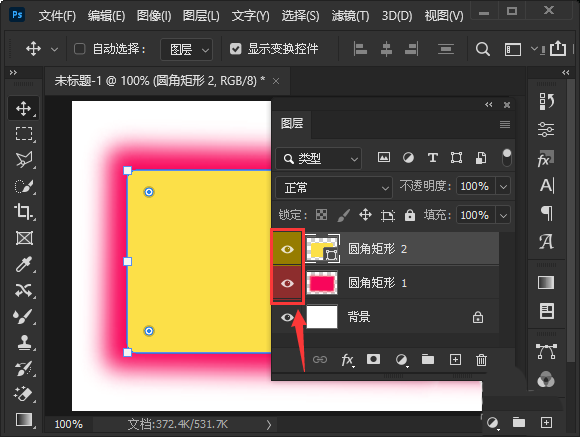Lock layer position
The height and width of the screenshot is (437, 580).
(x=365, y=215)
